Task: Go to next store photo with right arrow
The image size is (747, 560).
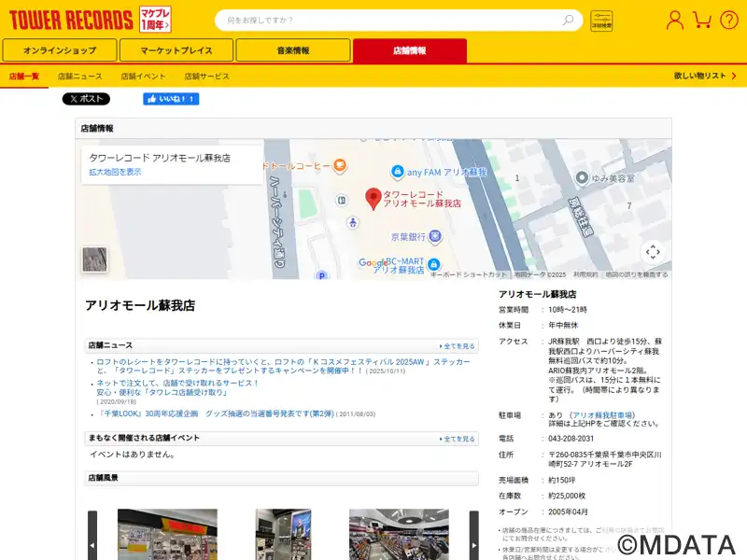Action: coord(474,535)
